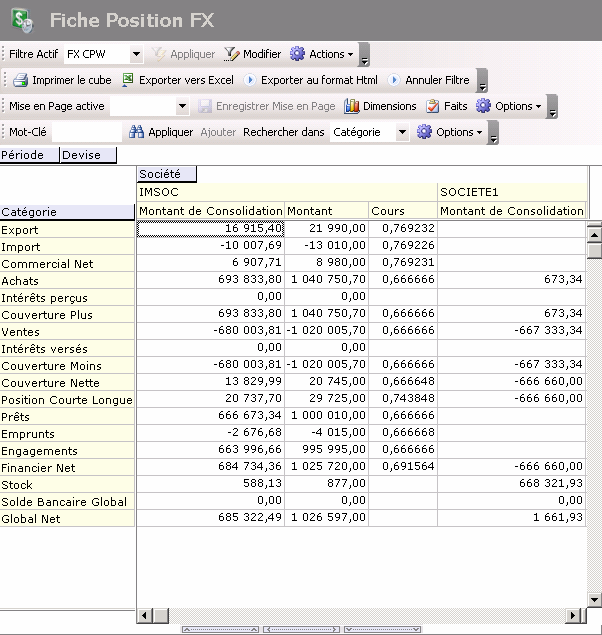Click the Société column dimension header
The width and height of the screenshot is (602, 635).
click(166, 174)
